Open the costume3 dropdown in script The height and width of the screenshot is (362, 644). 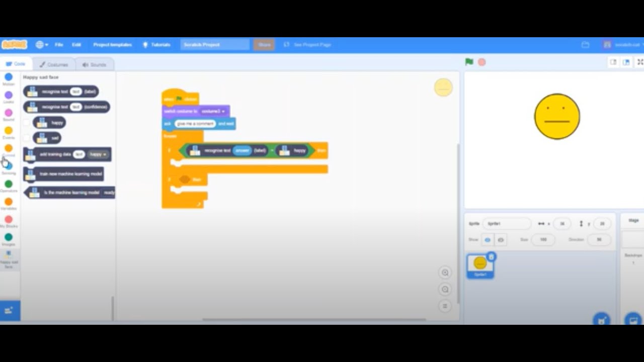click(213, 111)
